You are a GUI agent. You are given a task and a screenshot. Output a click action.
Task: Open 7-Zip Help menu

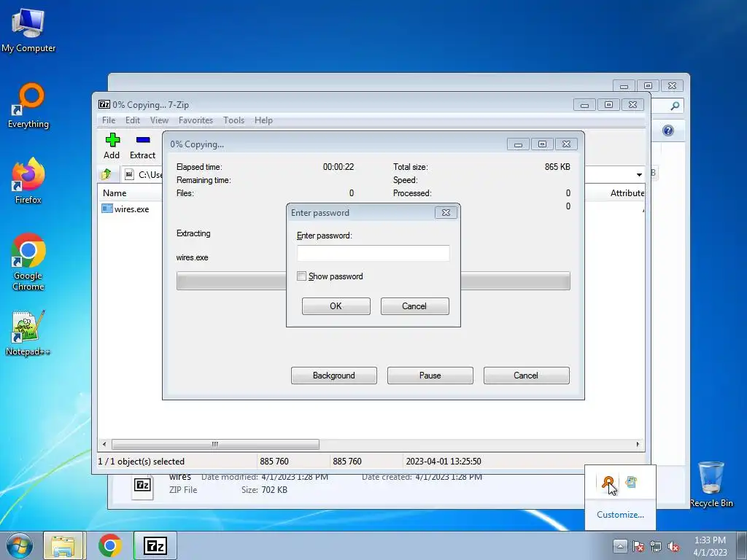point(263,120)
